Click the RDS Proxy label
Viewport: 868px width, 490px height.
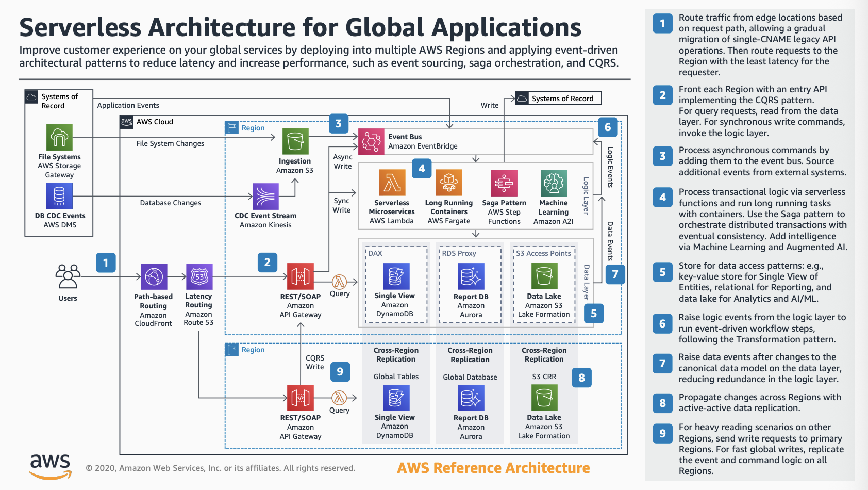point(459,253)
